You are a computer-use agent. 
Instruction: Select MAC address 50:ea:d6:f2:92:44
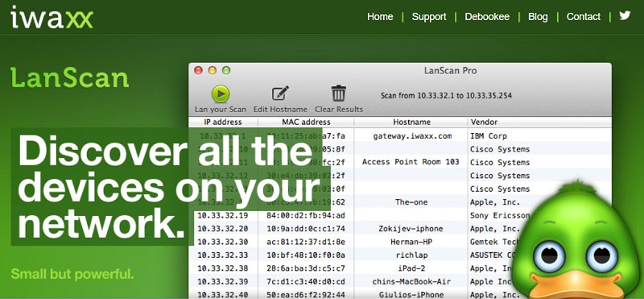pos(306,294)
